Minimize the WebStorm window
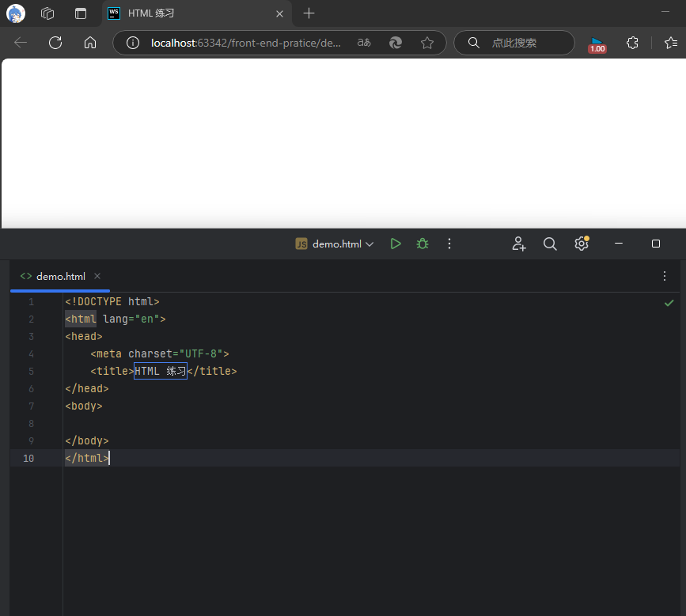This screenshot has width=686, height=616. pos(619,244)
